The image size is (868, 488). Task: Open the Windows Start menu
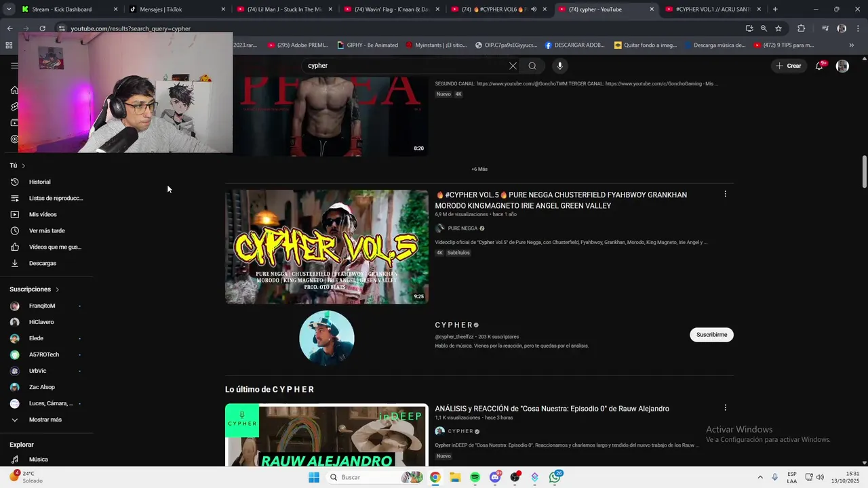313,477
